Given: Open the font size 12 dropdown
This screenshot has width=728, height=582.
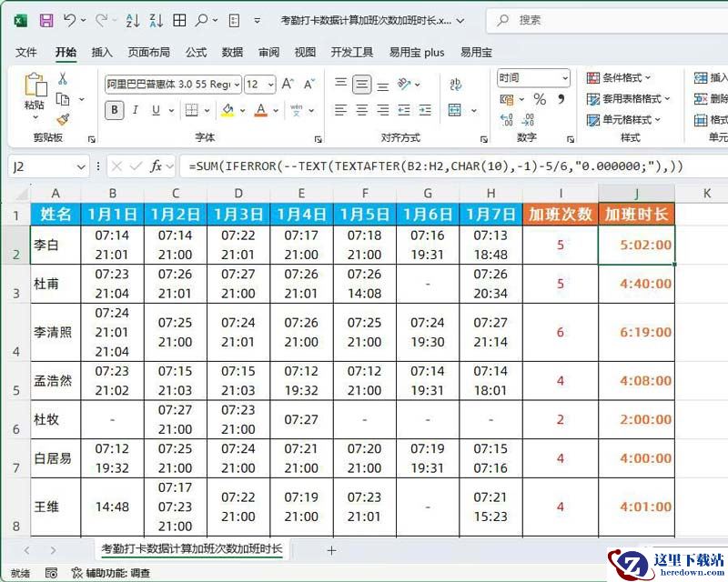Looking at the screenshot, I should [270, 85].
